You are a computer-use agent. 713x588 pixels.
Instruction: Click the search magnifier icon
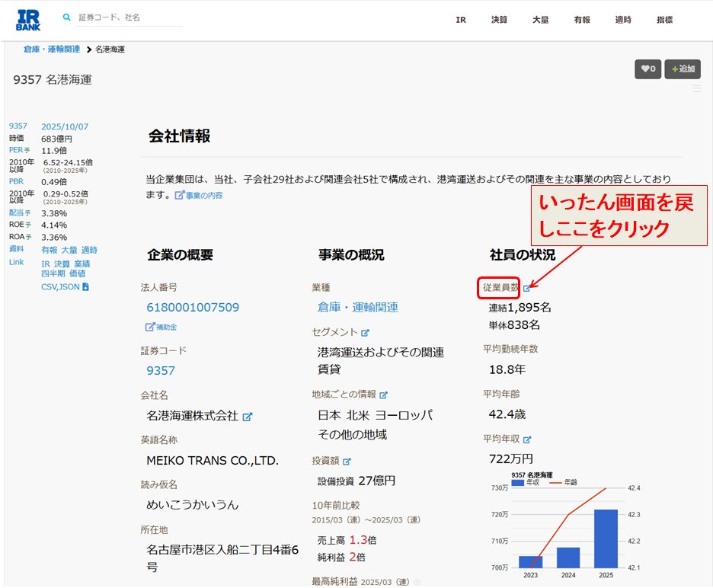point(67,17)
